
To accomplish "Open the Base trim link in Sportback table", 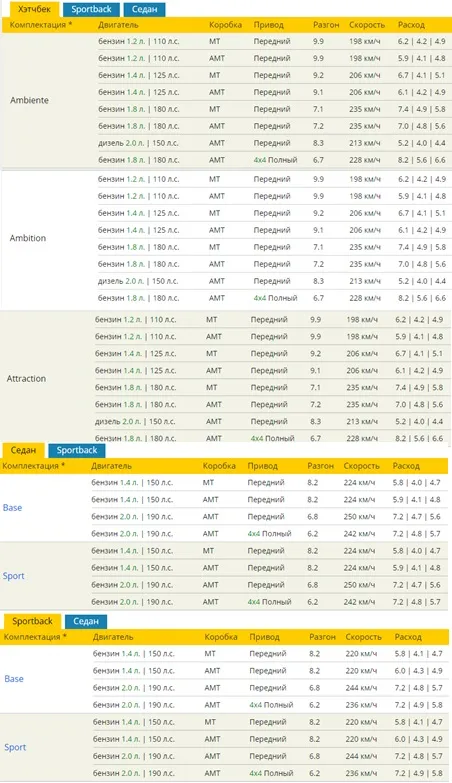I will click(x=14, y=679).
